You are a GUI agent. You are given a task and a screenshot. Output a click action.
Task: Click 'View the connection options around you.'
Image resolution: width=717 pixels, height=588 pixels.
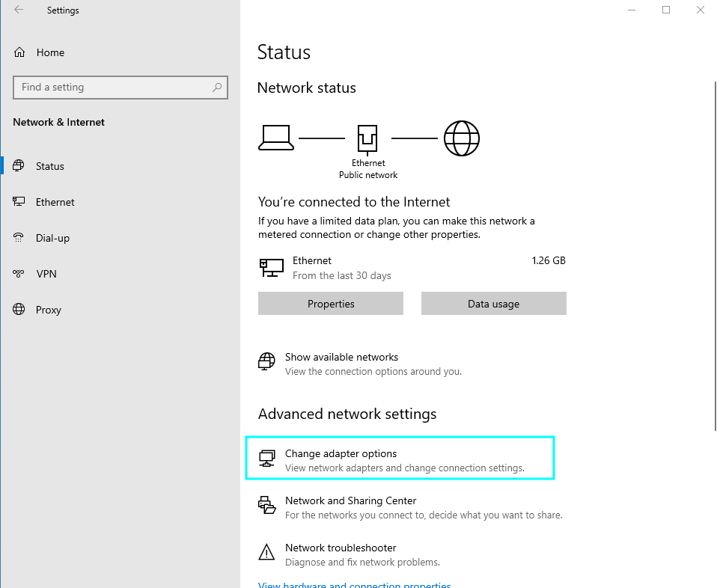[x=373, y=372]
